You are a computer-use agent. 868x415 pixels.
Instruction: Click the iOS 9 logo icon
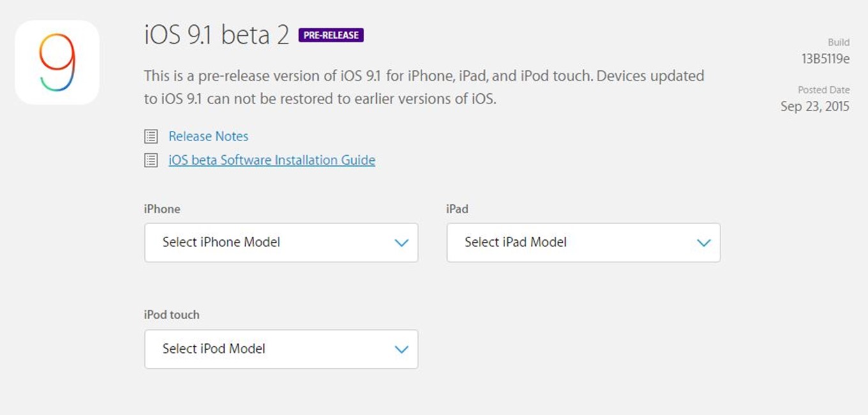click(x=57, y=63)
